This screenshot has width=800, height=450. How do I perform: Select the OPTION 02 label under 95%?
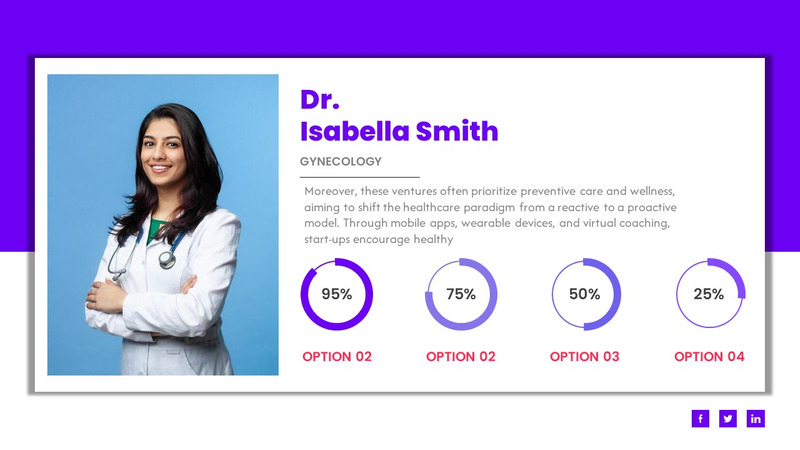click(x=337, y=356)
